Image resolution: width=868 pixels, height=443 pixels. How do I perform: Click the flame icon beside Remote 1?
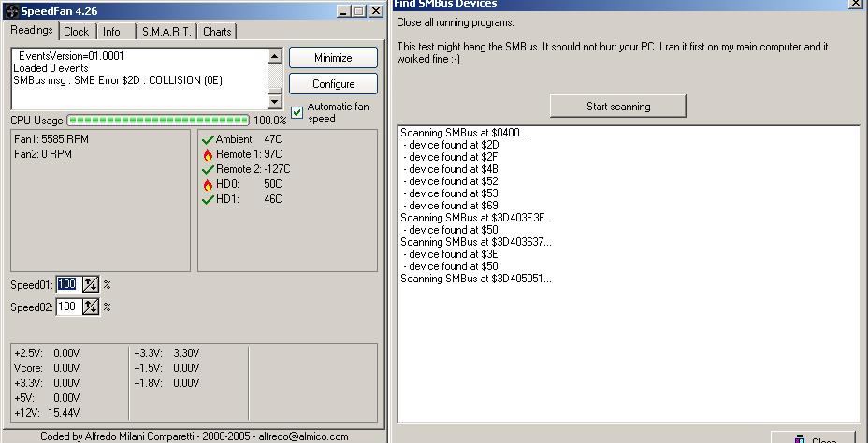pos(209,155)
